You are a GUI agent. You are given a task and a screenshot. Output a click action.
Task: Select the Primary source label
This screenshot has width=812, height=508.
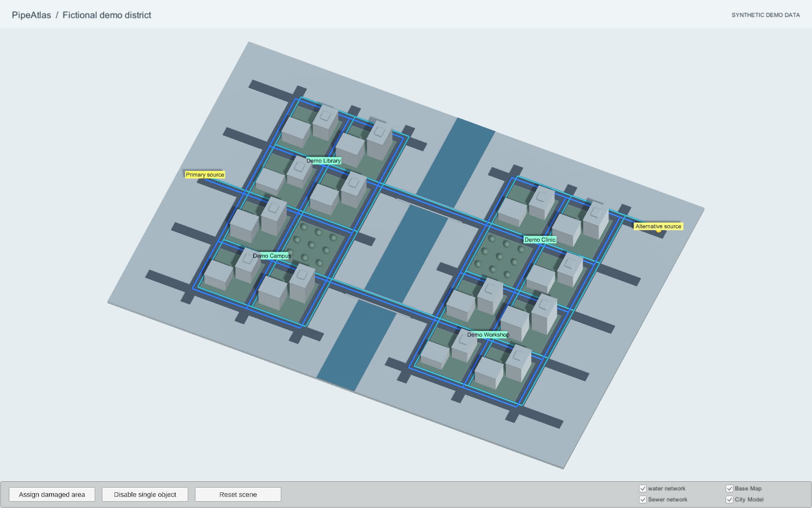(205, 175)
